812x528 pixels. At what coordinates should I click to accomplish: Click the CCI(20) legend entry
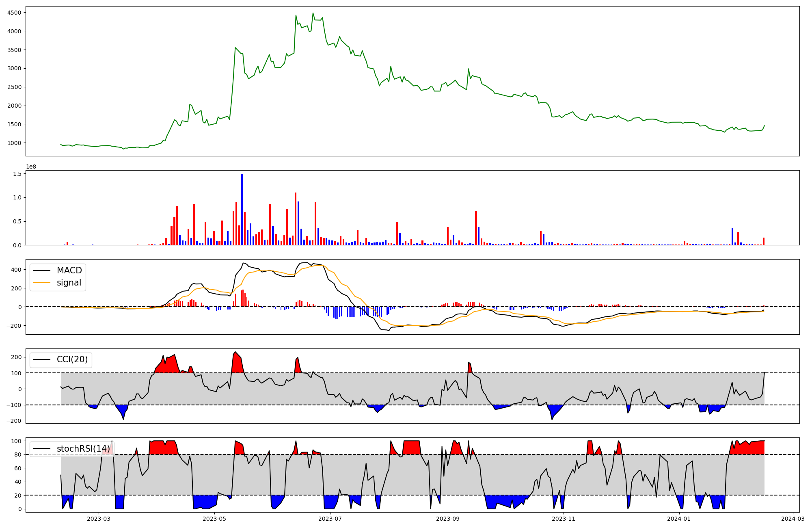coord(72,359)
